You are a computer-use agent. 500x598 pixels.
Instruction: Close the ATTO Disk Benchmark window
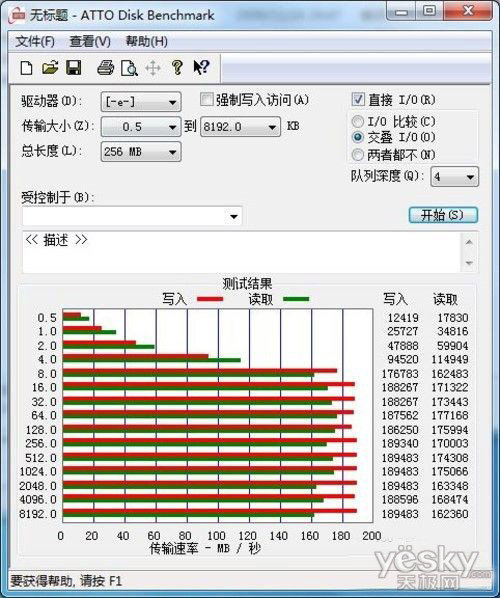tap(468, 11)
